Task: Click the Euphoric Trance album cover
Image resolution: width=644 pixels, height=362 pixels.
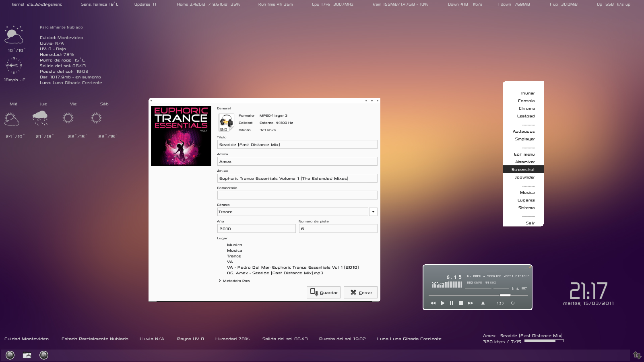Action: tap(181, 136)
